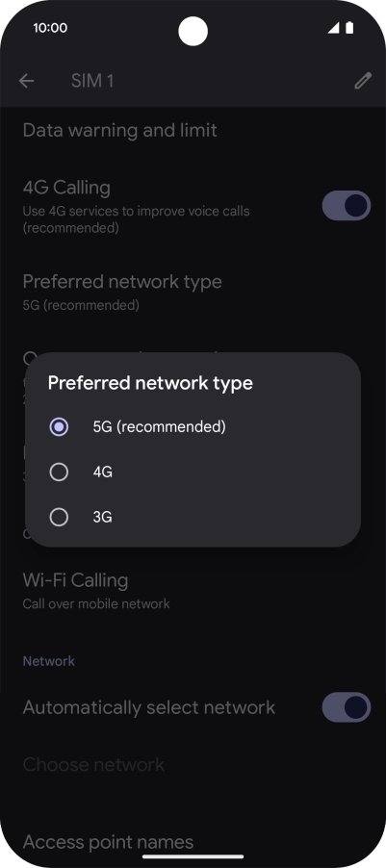Tap the pencil edit icon
386x868 pixels.
click(363, 81)
